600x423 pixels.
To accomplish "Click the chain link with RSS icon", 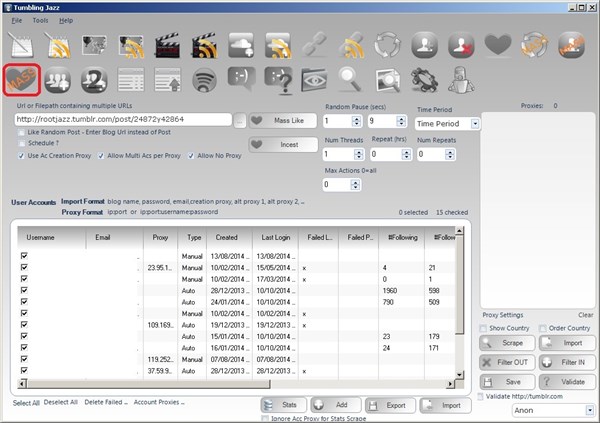I will click(352, 45).
